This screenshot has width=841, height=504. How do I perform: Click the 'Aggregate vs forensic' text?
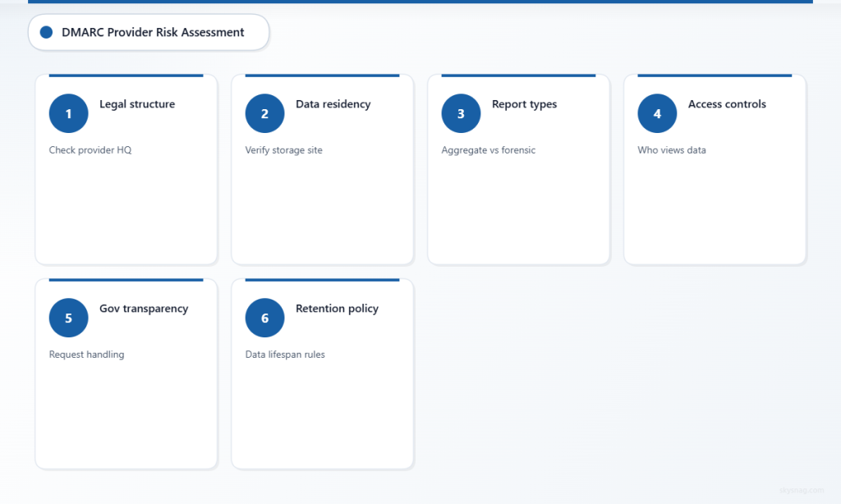tap(489, 150)
